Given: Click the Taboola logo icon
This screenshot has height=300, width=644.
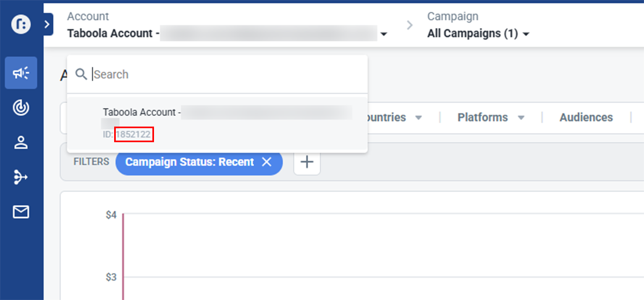Looking at the screenshot, I should tap(21, 24).
